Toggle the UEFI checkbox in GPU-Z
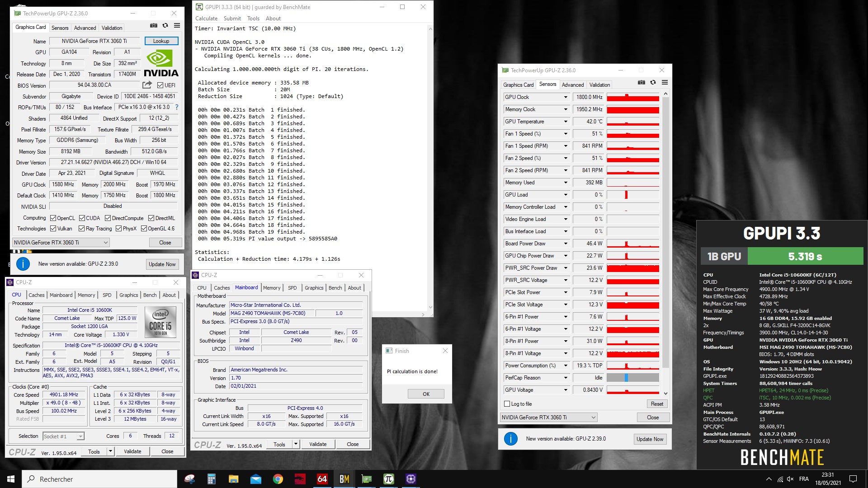Image resolution: width=868 pixels, height=488 pixels. click(160, 85)
